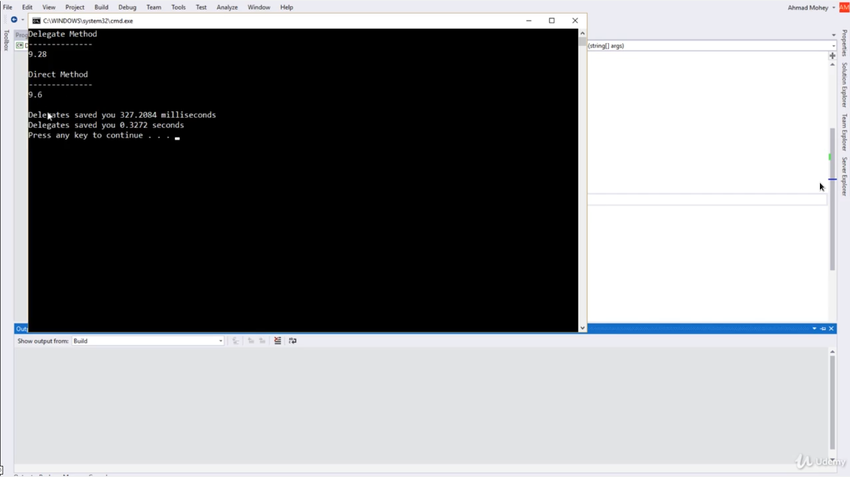This screenshot has height=477, width=850.
Task: Click Press any key to continue text
Action: (x=99, y=136)
